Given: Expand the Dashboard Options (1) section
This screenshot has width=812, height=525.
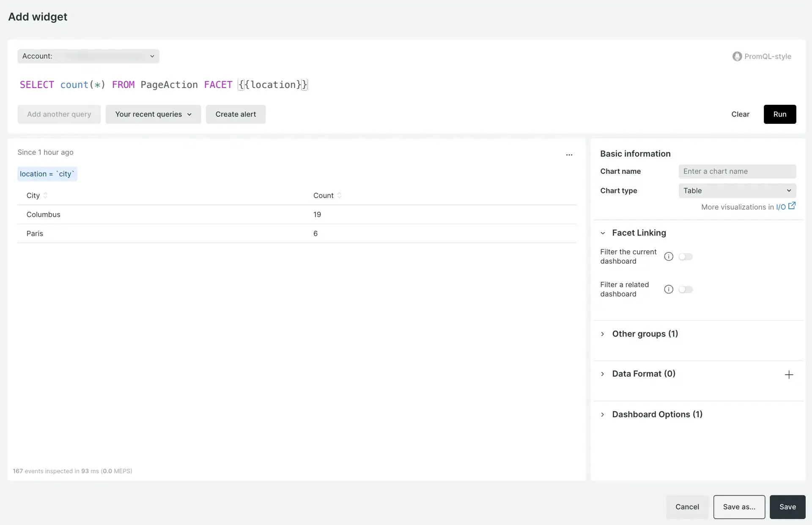Looking at the screenshot, I should pos(603,415).
